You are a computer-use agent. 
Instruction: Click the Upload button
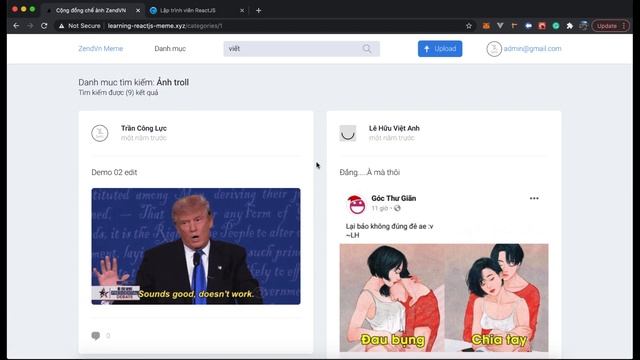coord(440,49)
